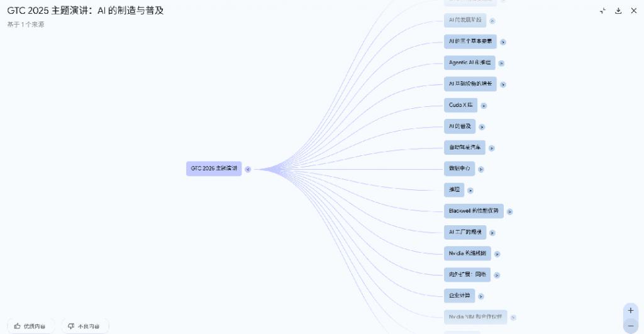The width and height of the screenshot is (644, 334).
Task: Select the 企业计算 node
Action: coord(459,296)
